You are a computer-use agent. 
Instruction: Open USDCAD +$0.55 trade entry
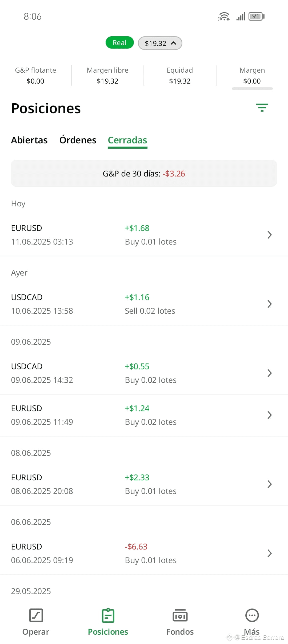pos(144,373)
